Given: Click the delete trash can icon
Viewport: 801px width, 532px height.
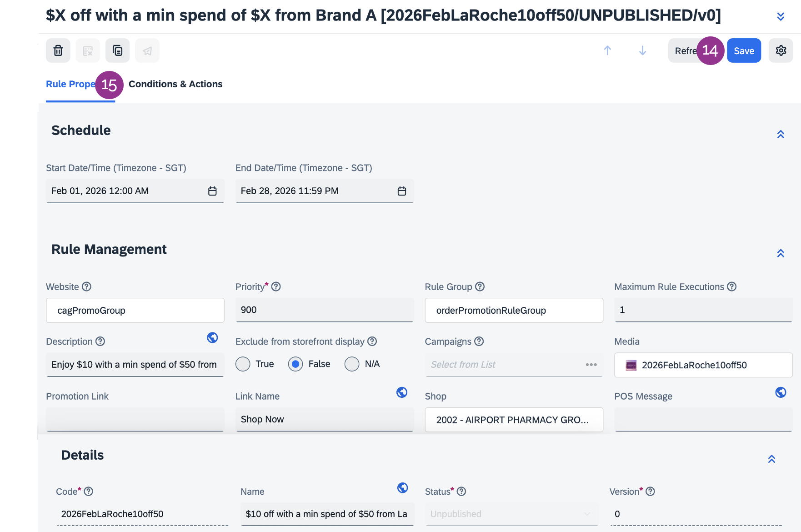Looking at the screenshot, I should coord(58,50).
